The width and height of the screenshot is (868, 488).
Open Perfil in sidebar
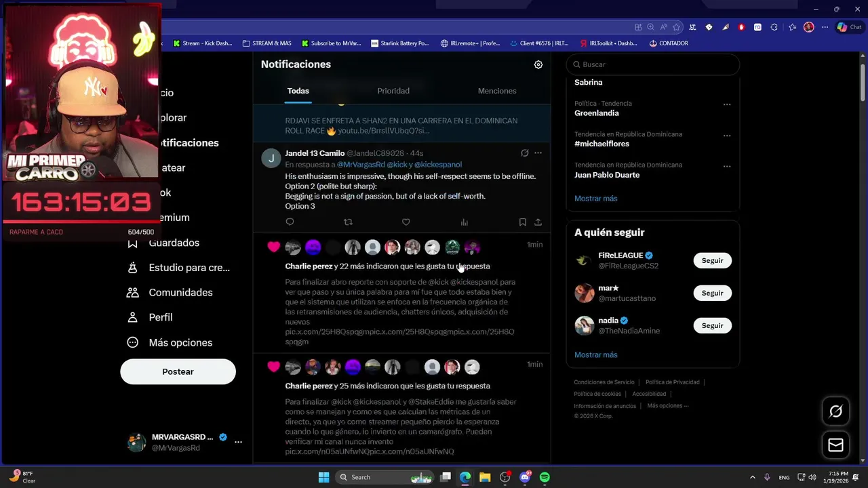pyautogui.click(x=151, y=317)
